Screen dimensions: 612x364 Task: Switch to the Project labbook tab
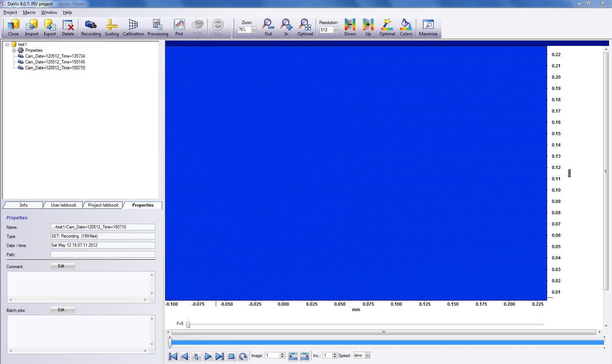(x=103, y=205)
